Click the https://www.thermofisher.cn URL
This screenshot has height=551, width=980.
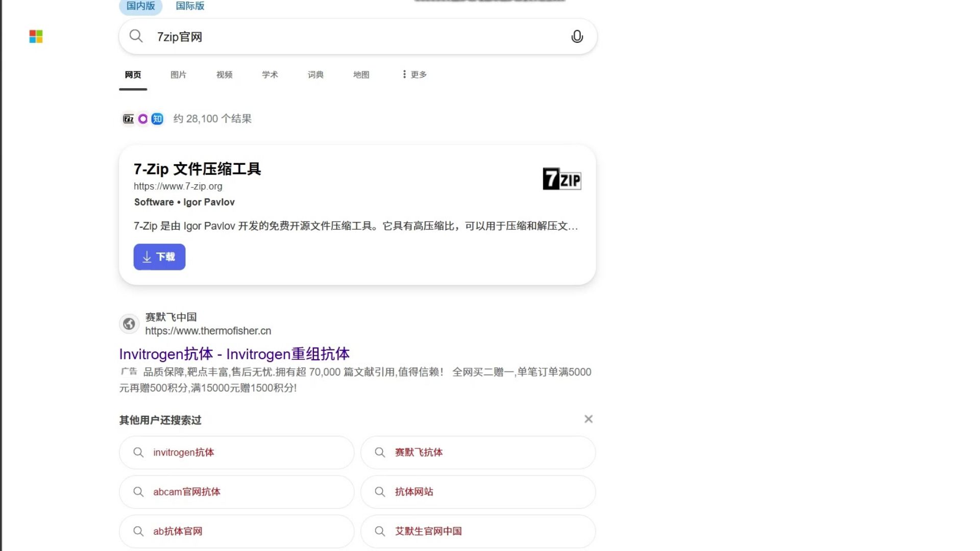(x=208, y=331)
